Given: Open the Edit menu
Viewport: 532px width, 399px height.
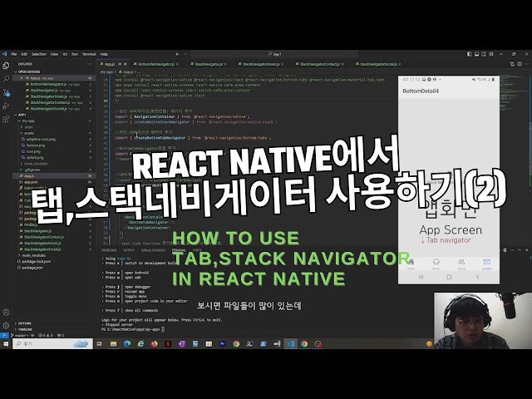Looking at the screenshot, I should click(24, 54).
